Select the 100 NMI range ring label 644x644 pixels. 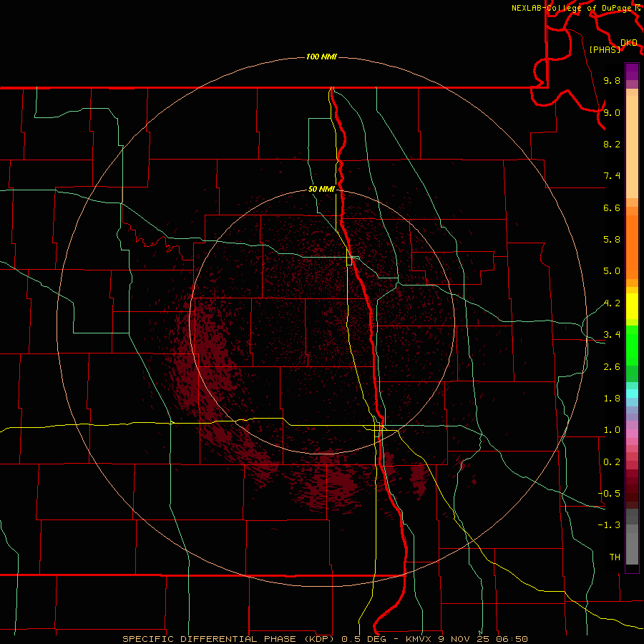[x=321, y=57]
